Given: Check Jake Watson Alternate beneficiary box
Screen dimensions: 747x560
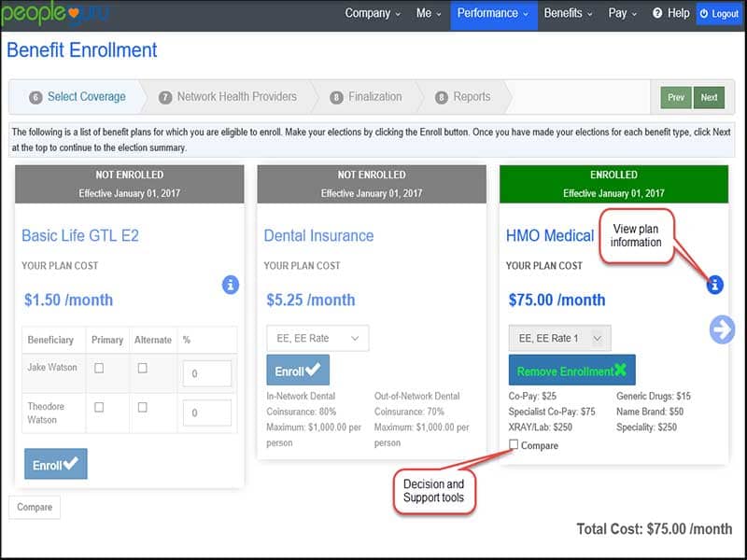Looking at the screenshot, I should (x=142, y=368).
